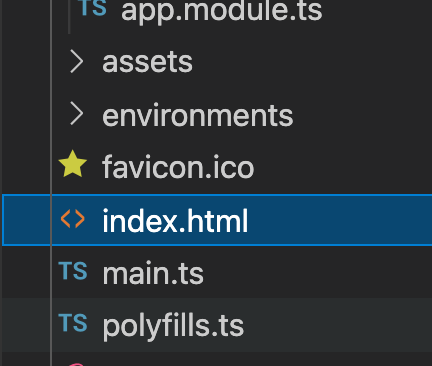
Task: Select the environments folder label
Action: [x=198, y=115]
